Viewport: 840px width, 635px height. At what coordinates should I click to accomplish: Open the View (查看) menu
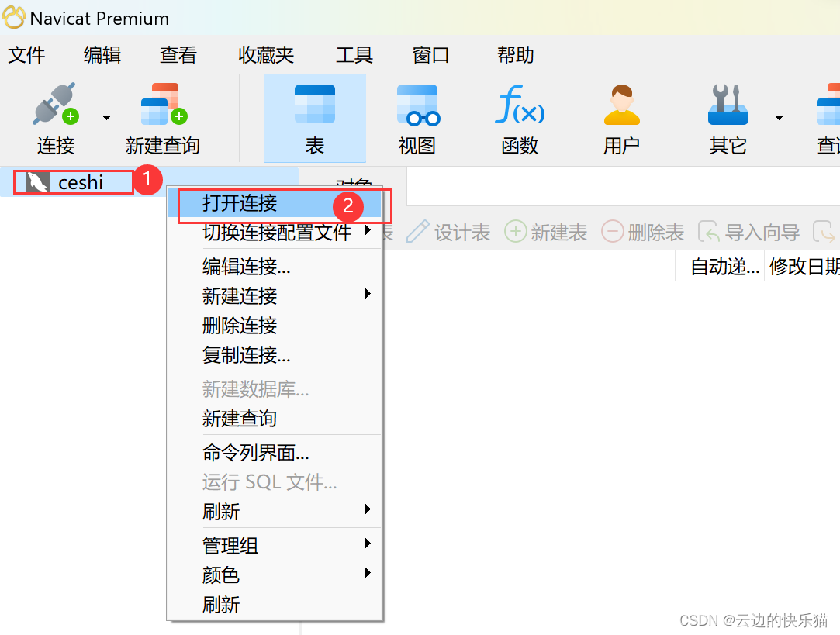tap(178, 54)
